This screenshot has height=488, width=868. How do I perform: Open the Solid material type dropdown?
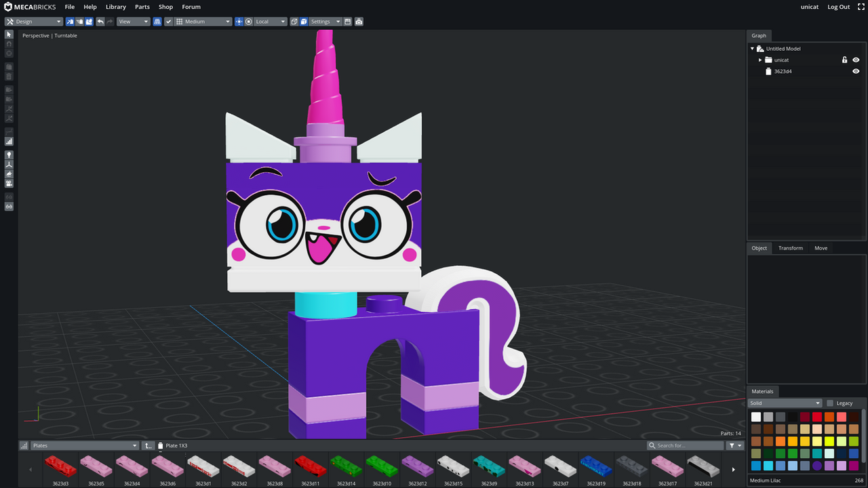coord(785,403)
